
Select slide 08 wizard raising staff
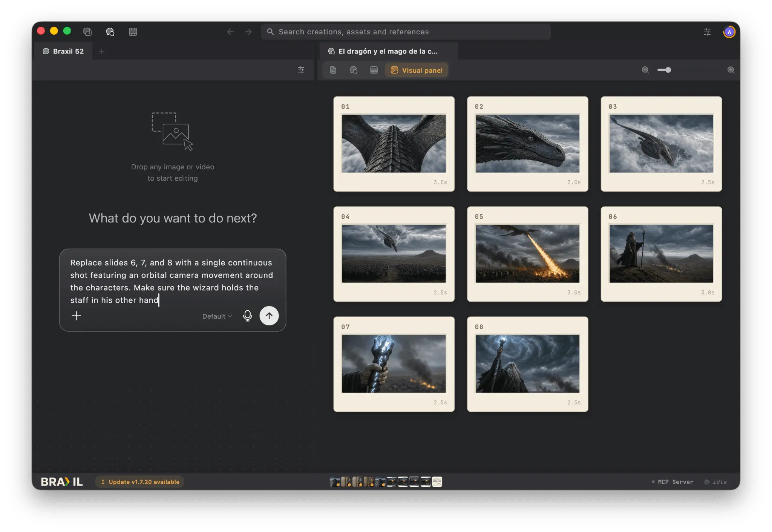tap(527, 364)
